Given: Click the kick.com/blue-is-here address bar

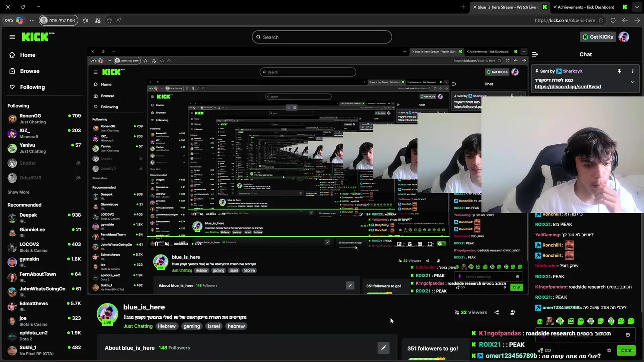Looking at the screenshot, I should pyautogui.click(x=565, y=20).
